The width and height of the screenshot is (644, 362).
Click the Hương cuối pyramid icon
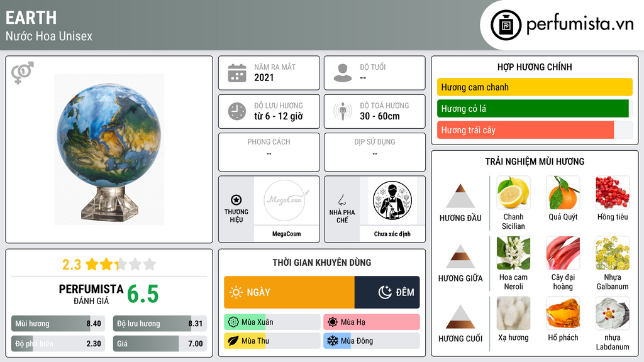tap(460, 317)
